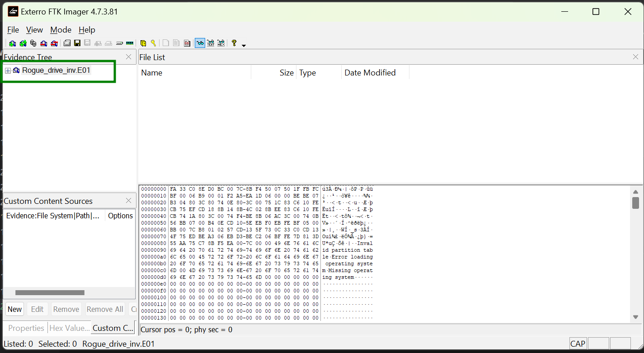644x353 pixels.
Task: Expand the Rogue_drive_inv.E01 tree node
Action: pos(8,71)
